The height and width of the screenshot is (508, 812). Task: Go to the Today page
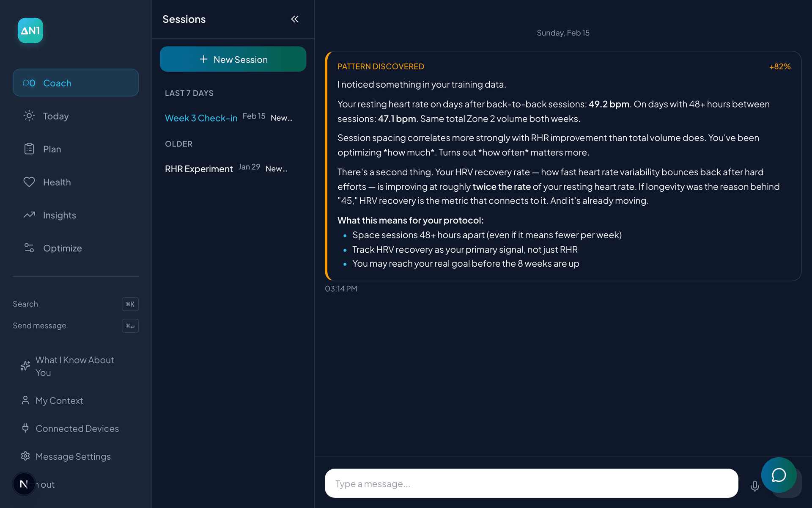(x=55, y=116)
